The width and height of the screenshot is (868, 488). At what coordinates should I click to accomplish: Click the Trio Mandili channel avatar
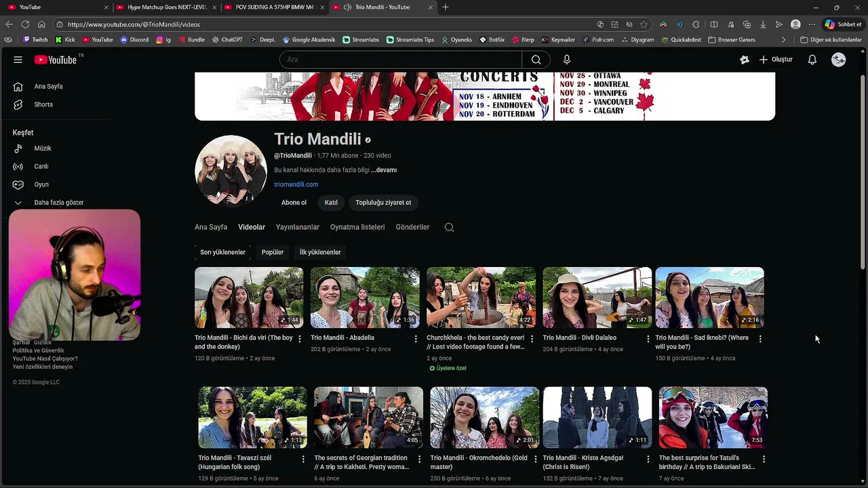coord(231,170)
